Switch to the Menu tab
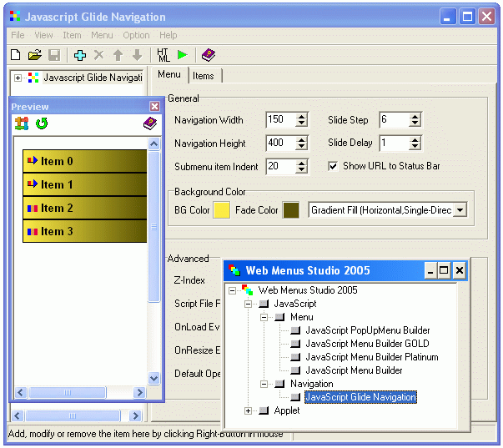Image resolution: width=503 pixels, height=448 pixels. (x=169, y=74)
